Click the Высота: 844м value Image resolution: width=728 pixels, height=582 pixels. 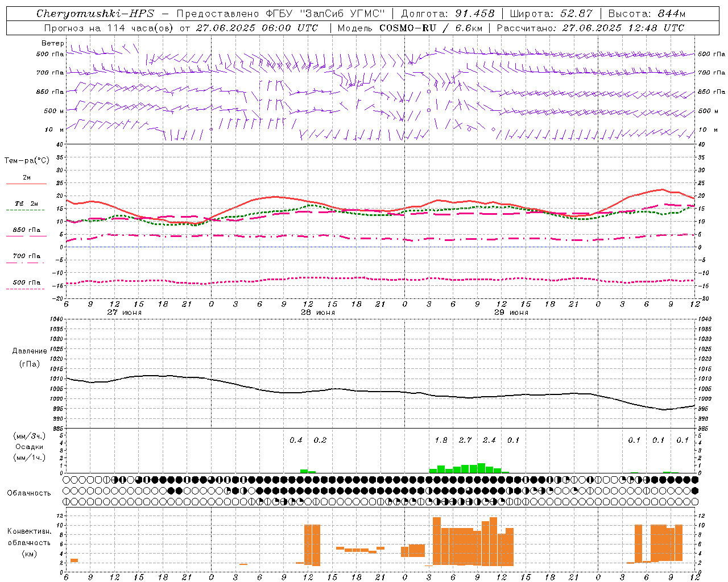tap(647, 14)
